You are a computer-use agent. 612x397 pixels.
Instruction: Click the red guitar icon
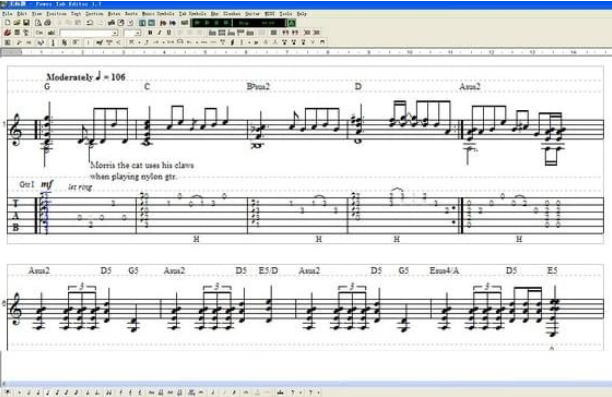click(7, 33)
